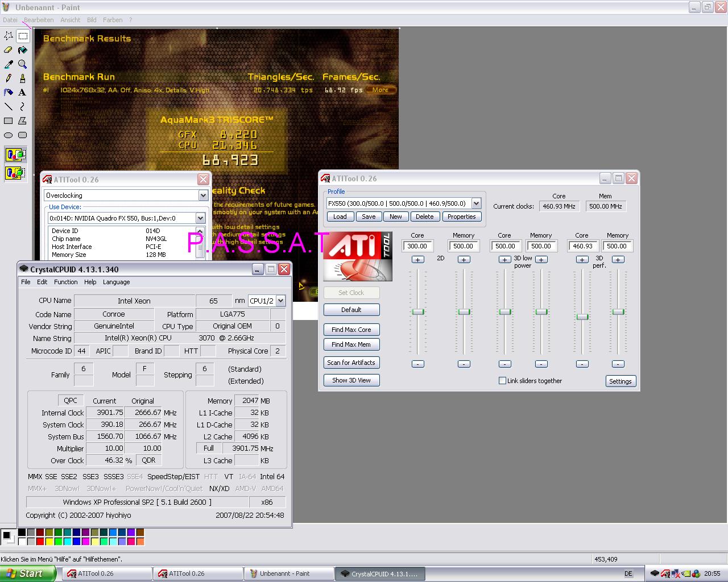Image resolution: width=728 pixels, height=582 pixels.
Task: Open the Ansicht menu in Paint
Action: coord(71,20)
